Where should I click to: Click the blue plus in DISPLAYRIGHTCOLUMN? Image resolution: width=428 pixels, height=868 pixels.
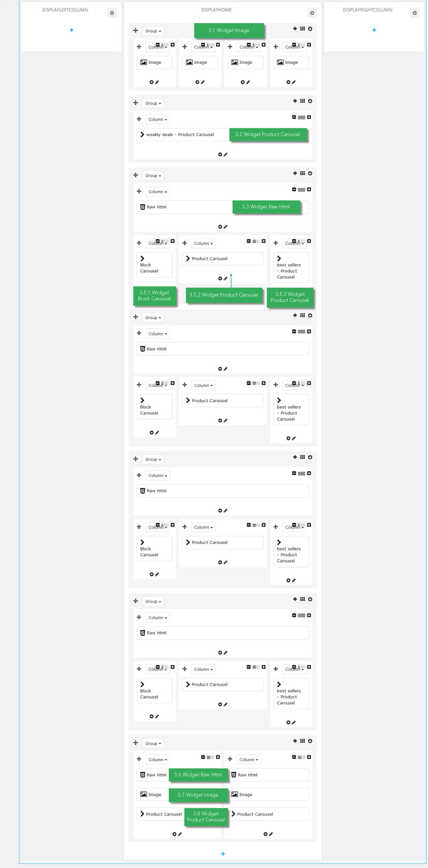[x=374, y=30]
